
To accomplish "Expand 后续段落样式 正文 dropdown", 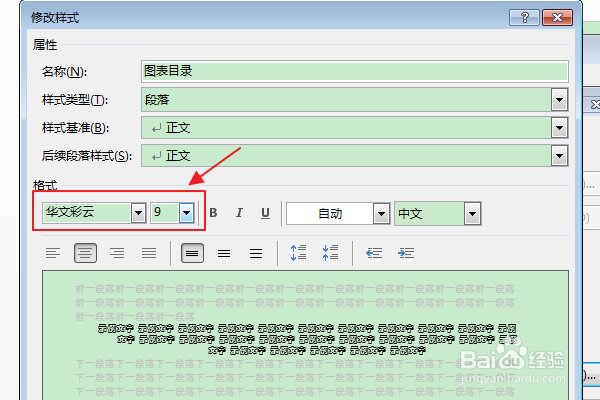I will 559,156.
